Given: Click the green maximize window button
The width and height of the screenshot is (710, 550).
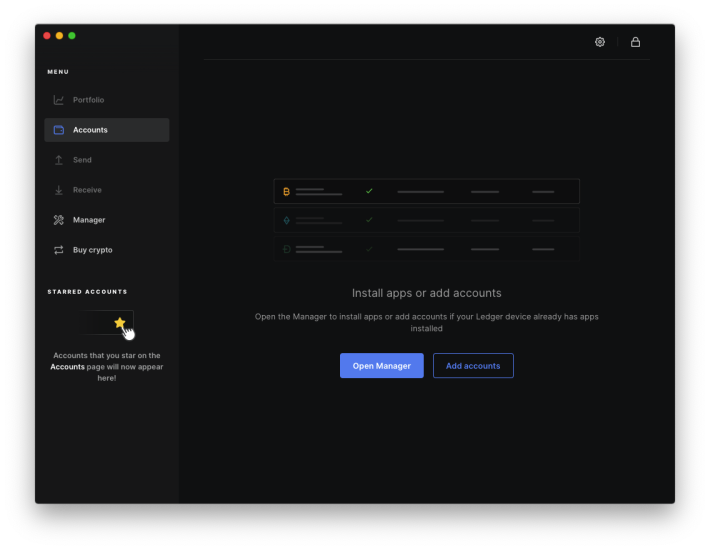Looking at the screenshot, I should [72, 36].
